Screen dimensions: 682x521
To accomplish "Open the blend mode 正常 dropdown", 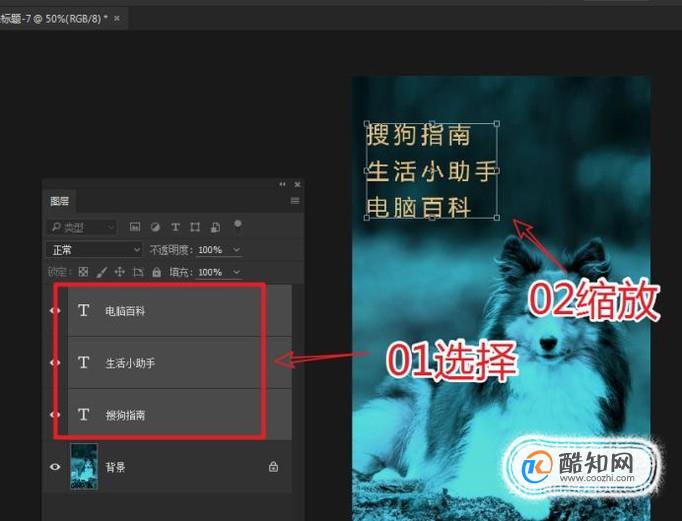I will coord(94,250).
